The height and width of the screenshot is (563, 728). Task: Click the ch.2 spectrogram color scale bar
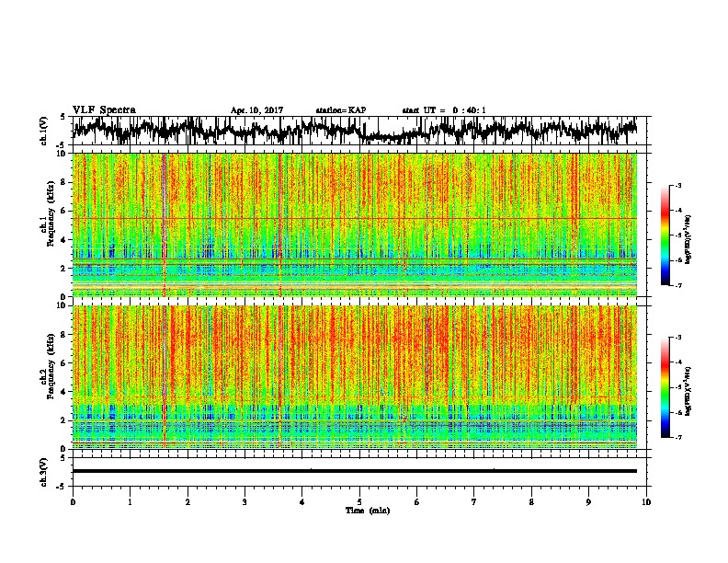tap(665, 387)
